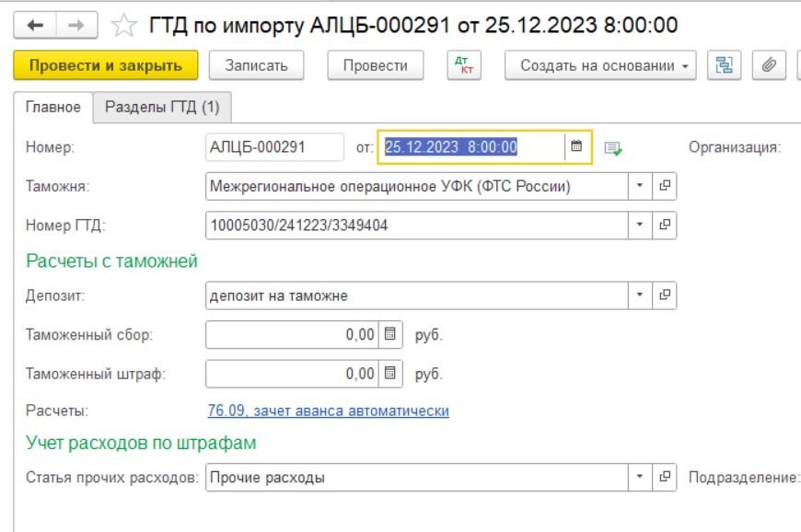
Task: Click the back navigation arrow
Action: pyautogui.click(x=36, y=25)
